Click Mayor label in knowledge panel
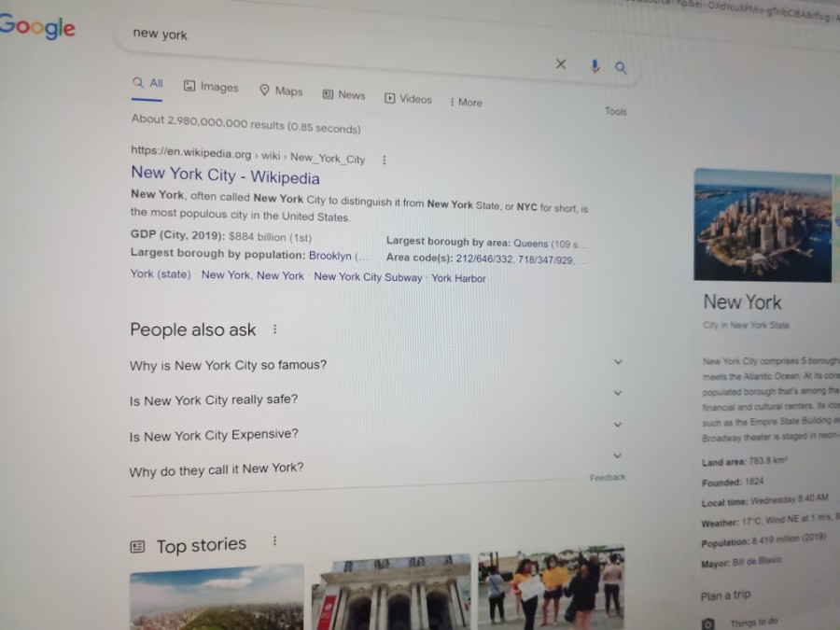Screen dimensions: 840x630 715,564
